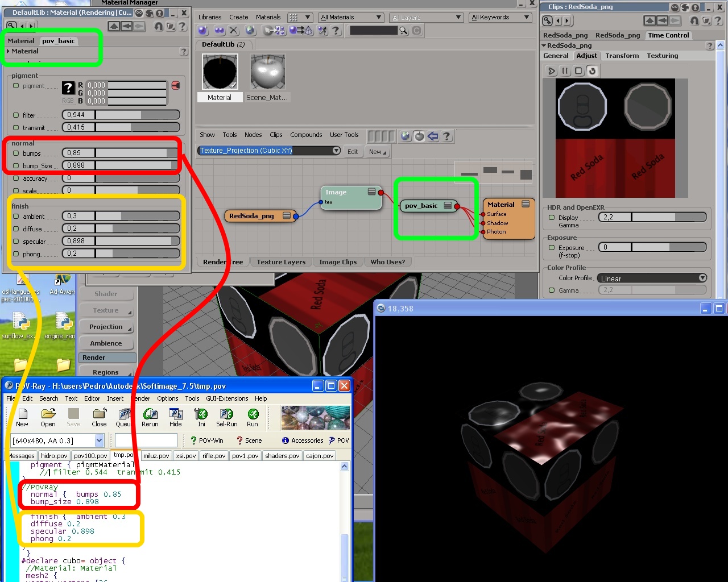Open the Color Profile Linear dropdown
Image resolution: width=728 pixels, height=582 pixels.
click(652, 278)
